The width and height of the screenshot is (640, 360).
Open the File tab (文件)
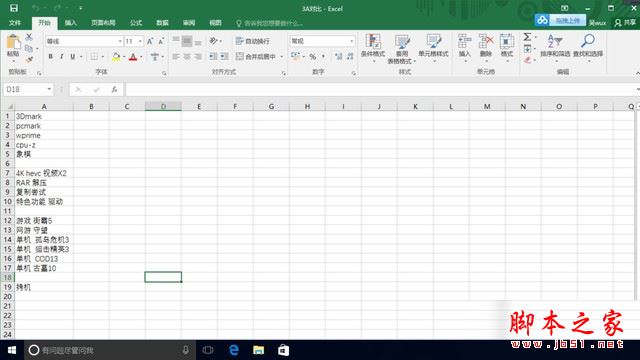click(15, 23)
